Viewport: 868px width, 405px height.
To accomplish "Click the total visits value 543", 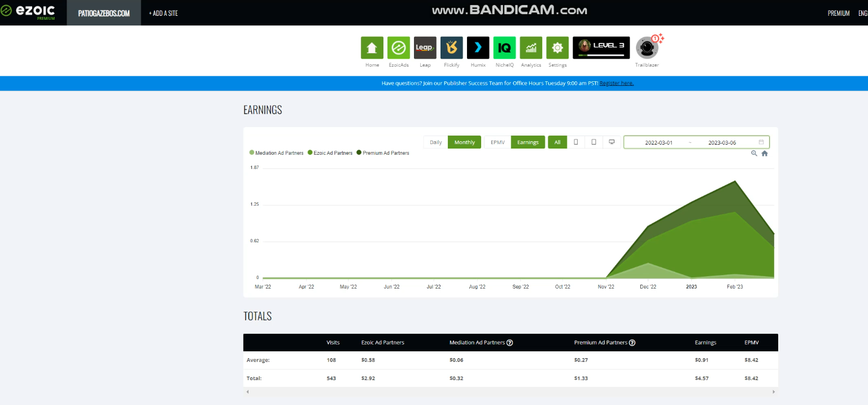I will [331, 378].
